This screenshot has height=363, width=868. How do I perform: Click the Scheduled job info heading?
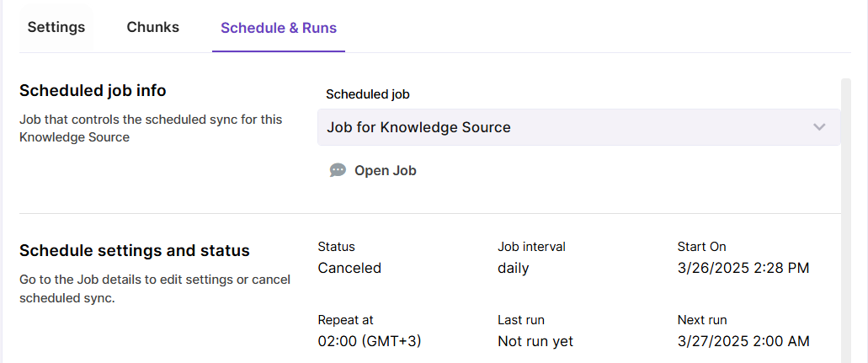point(93,90)
